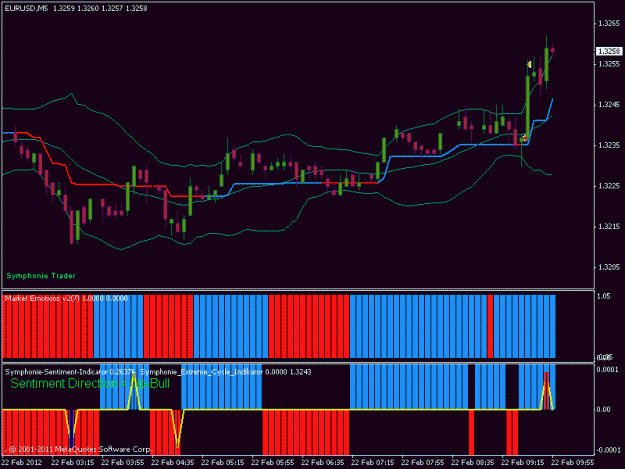
Task: Click the sentiment scale value 0.00
Action: coord(603,409)
